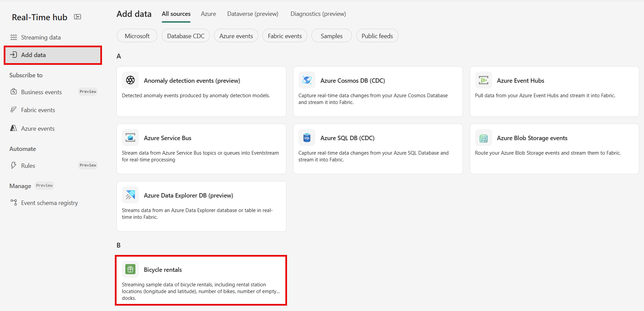
Task: Switch to the All sources tab
Action: 176,14
